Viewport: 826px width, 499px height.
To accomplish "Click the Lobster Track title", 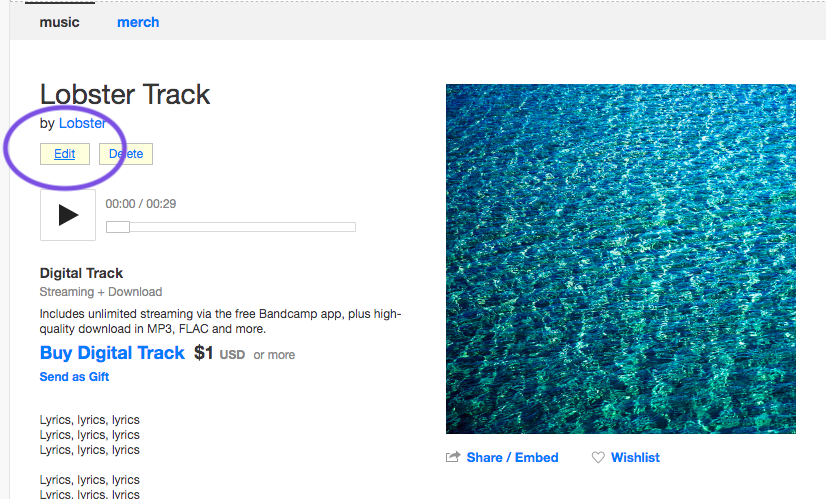I will point(125,95).
